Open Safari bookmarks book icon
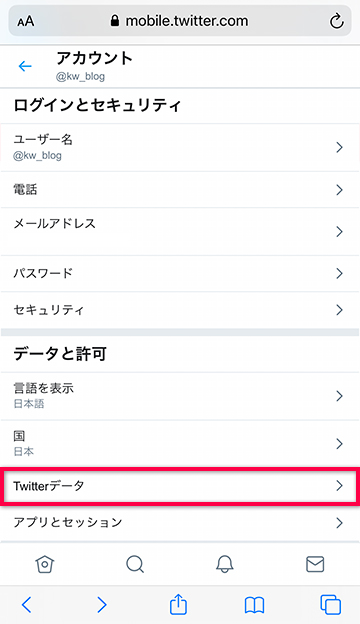 pos(254,605)
